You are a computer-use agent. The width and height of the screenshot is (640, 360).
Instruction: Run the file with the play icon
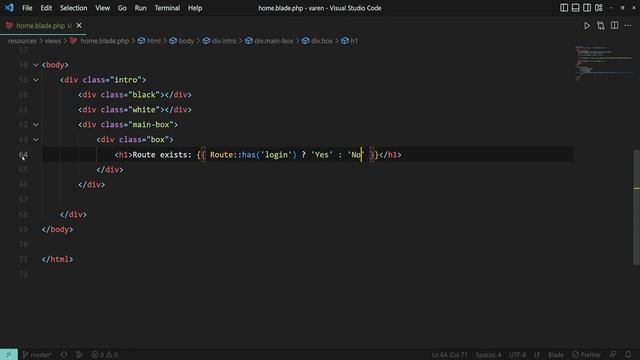click(x=587, y=26)
